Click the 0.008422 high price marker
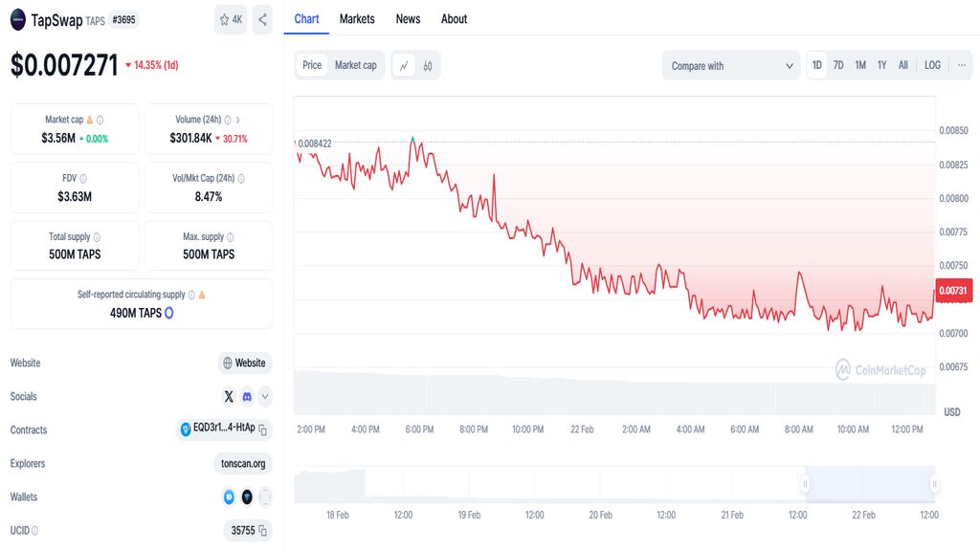 pos(314,143)
